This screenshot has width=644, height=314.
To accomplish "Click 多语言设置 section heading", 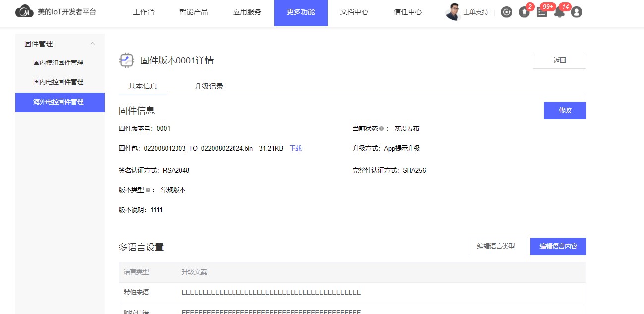I will pyautogui.click(x=141, y=247).
